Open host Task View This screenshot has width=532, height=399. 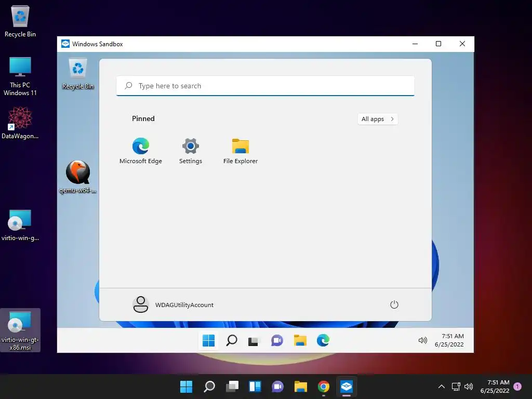(232, 387)
